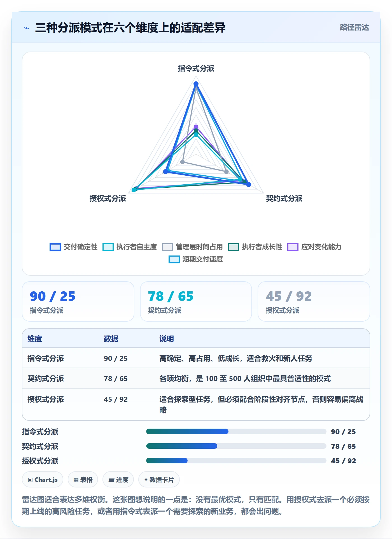Screen dimensions: 392x539
Task: Click the 78 / 65 table cell
Action: [116, 378]
